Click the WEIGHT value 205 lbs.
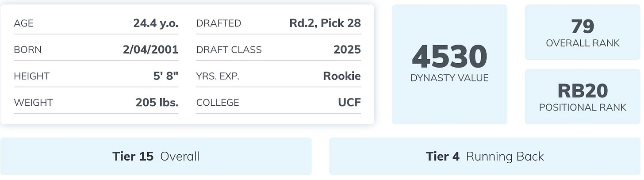 click(157, 103)
